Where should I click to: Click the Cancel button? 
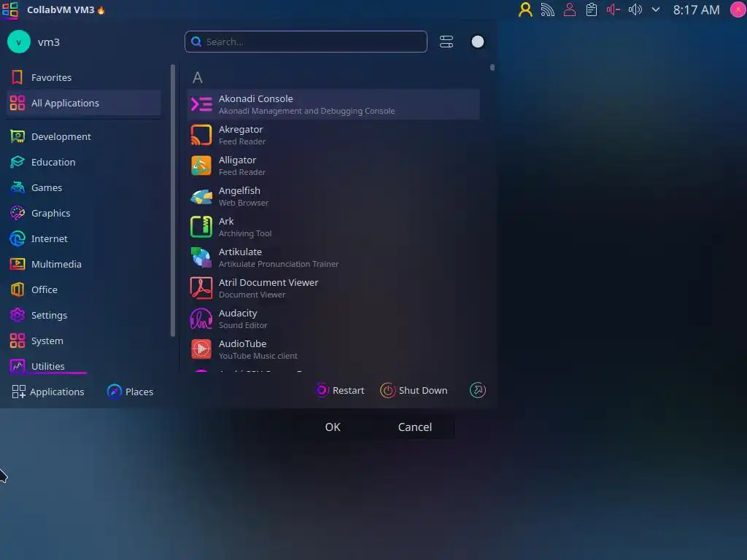(415, 427)
